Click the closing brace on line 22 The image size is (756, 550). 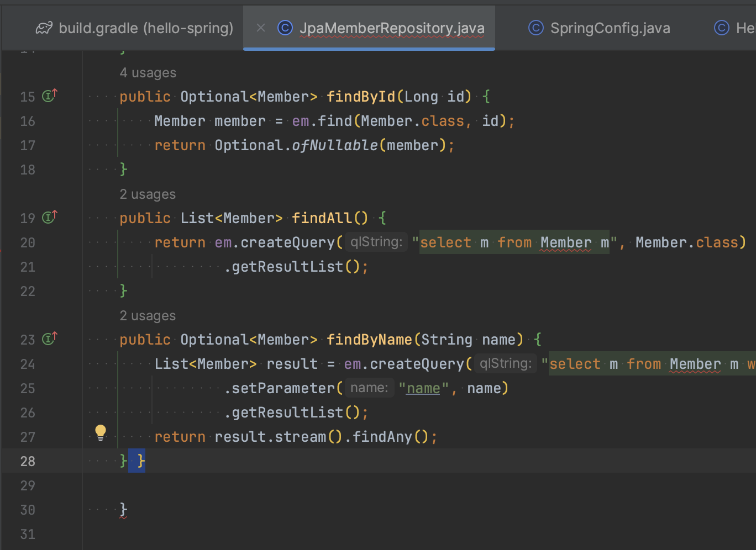123,291
